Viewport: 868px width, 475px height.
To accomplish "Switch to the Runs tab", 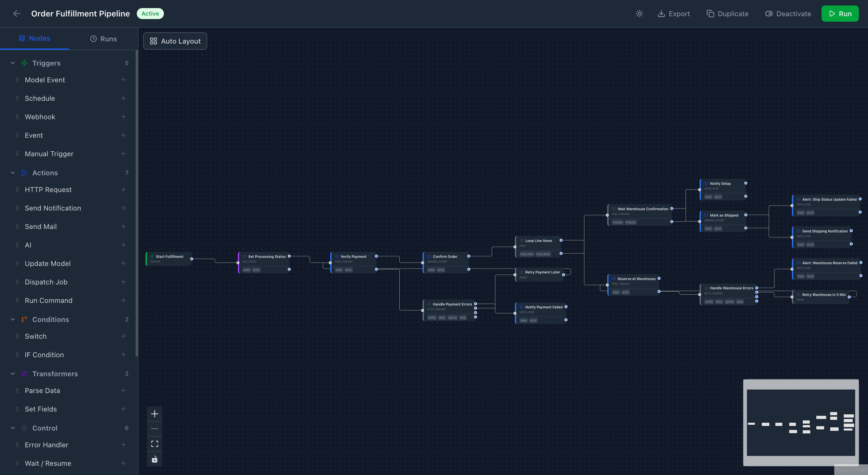I will point(103,38).
